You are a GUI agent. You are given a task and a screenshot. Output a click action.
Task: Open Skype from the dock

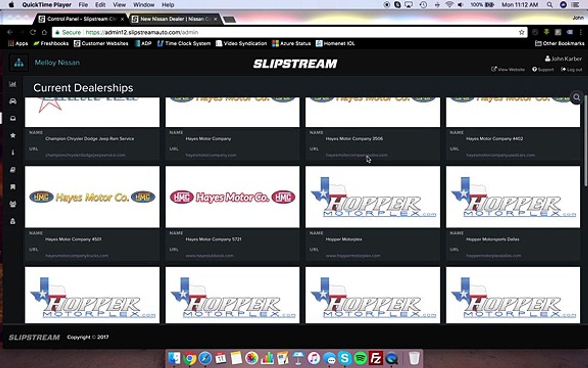pyautogui.click(x=345, y=358)
